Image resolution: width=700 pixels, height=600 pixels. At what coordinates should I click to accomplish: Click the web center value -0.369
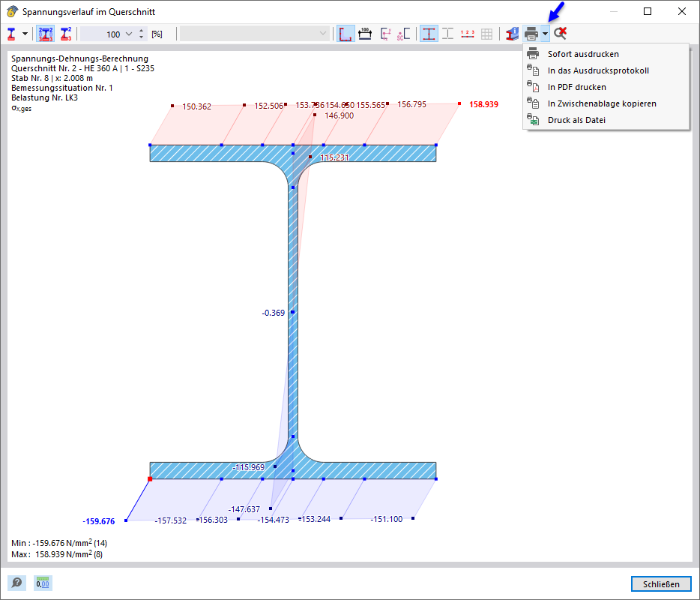(274, 313)
